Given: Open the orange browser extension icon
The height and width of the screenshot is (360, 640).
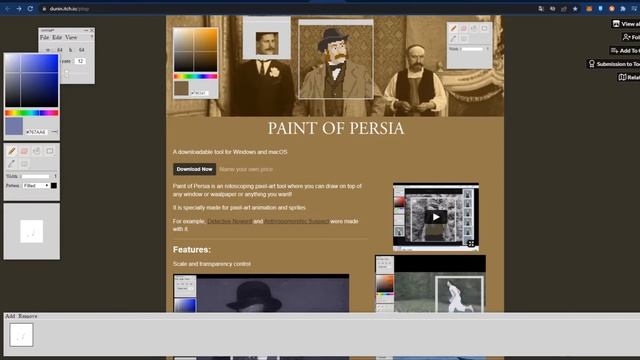Looking at the screenshot, I should tap(589, 9).
